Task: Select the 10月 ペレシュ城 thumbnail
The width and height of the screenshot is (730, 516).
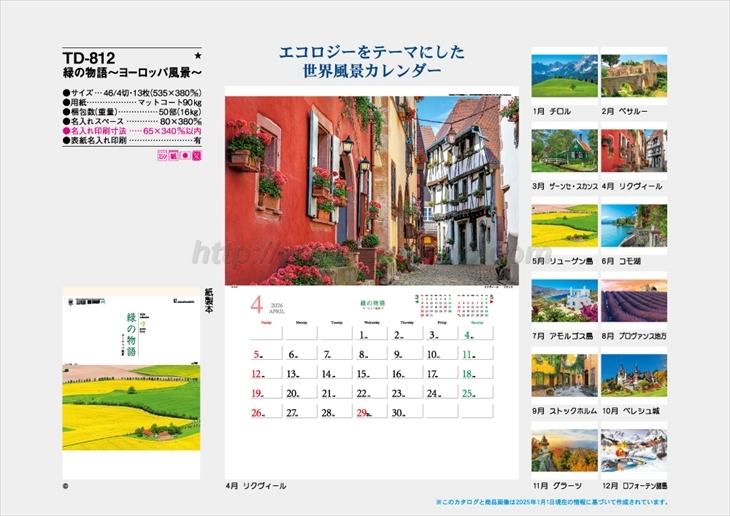Action: (x=633, y=375)
